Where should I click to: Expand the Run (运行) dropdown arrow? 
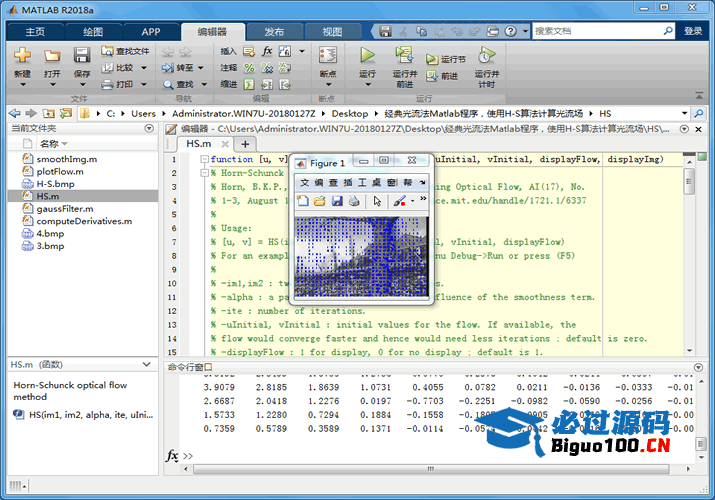pyautogui.click(x=368, y=85)
